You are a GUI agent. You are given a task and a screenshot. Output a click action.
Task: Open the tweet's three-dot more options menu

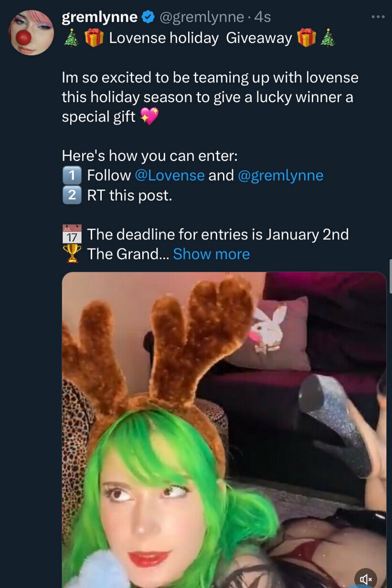click(x=378, y=17)
